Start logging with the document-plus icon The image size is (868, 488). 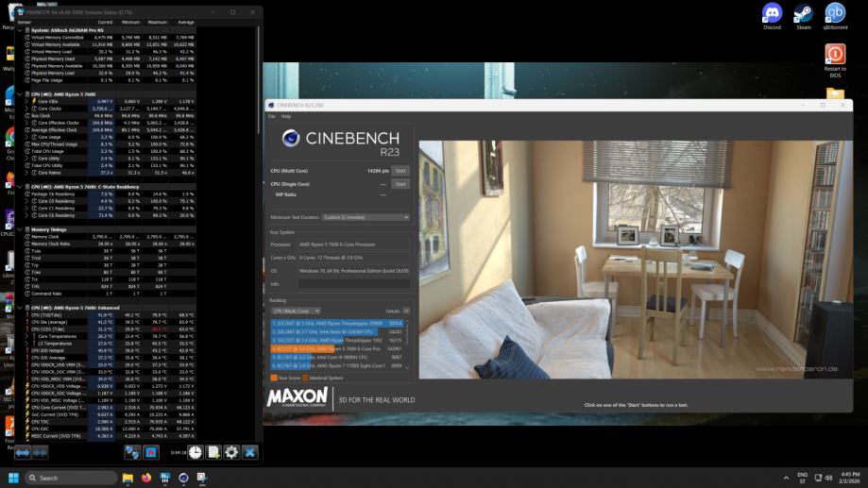coord(213,452)
